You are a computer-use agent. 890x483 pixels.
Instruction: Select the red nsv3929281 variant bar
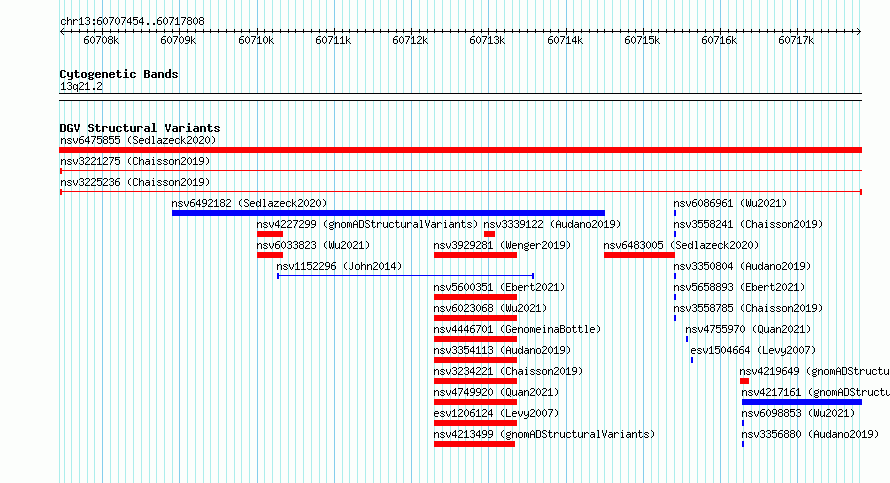click(x=475, y=255)
